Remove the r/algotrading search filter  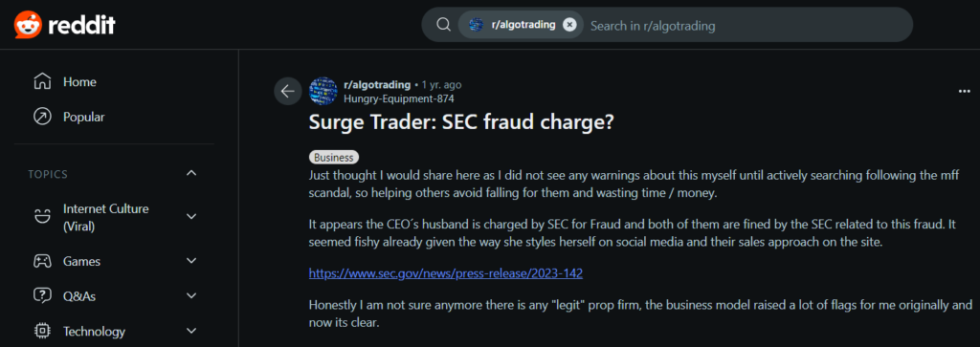568,24
